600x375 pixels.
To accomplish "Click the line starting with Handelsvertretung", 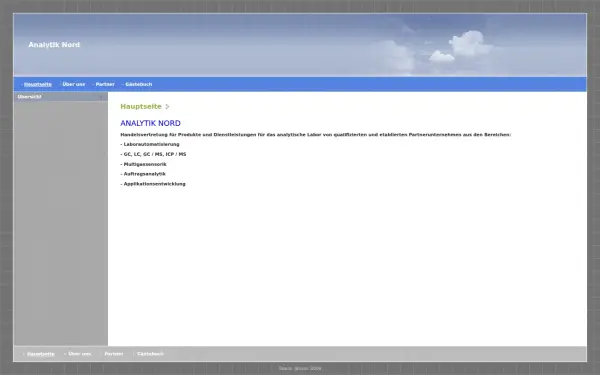I will pos(316,135).
